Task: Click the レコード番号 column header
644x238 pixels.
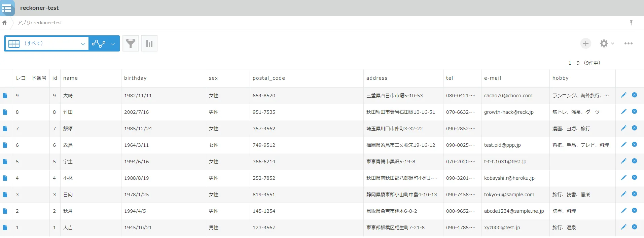Action: (31, 78)
